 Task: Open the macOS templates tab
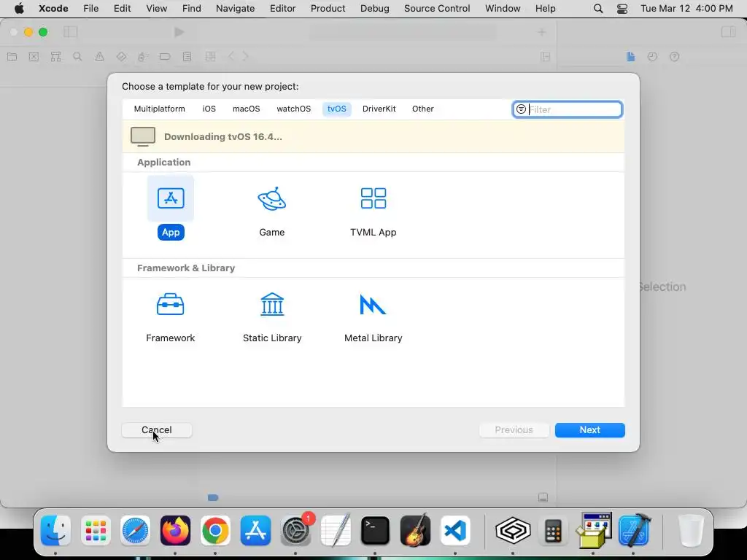(246, 109)
